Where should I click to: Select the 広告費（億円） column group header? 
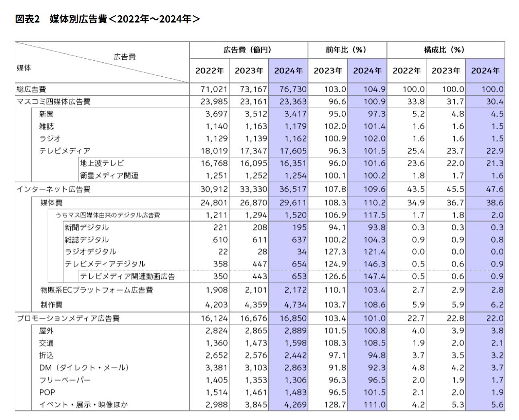[248, 50]
